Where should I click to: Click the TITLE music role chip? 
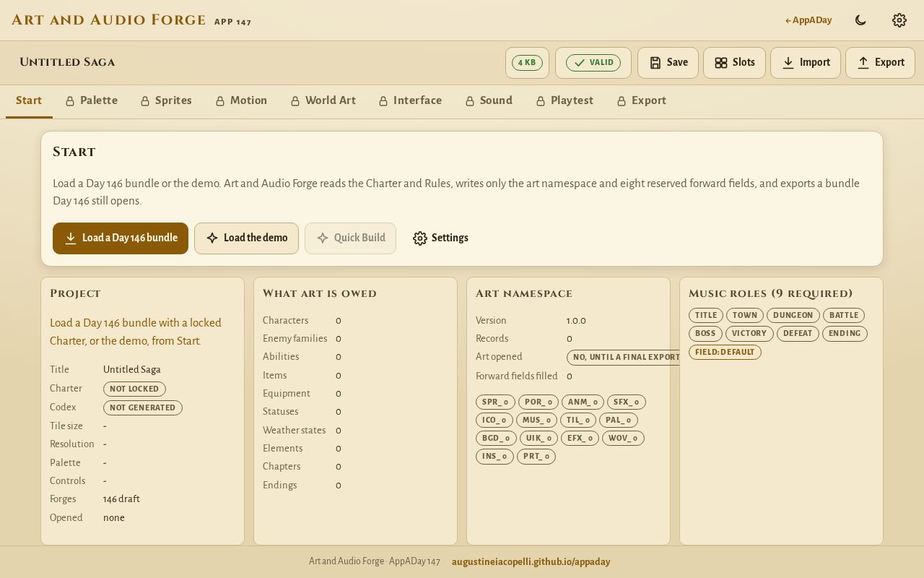pyautogui.click(x=706, y=315)
